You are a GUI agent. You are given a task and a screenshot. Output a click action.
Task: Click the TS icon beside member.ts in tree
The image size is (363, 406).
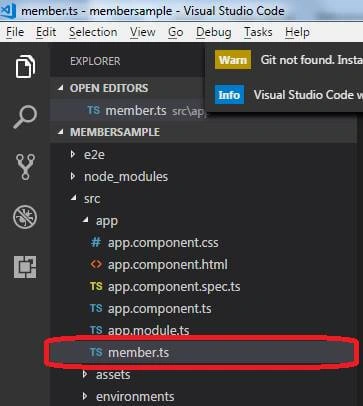(x=96, y=352)
